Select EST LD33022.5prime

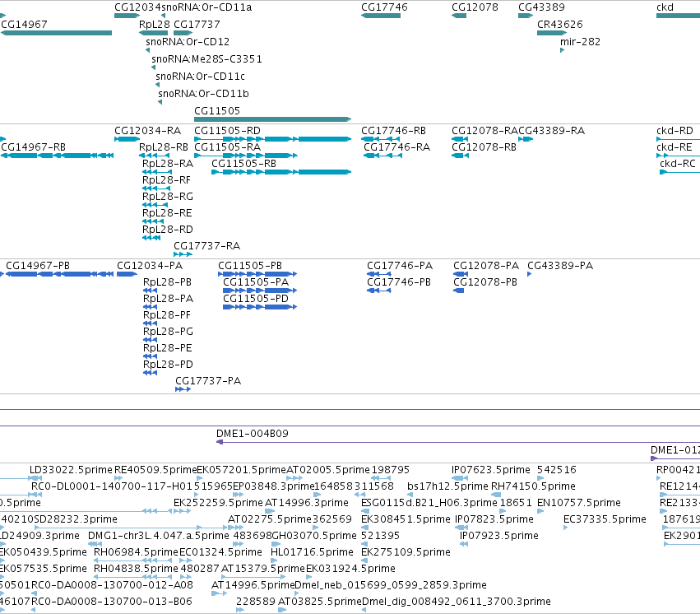(71, 470)
